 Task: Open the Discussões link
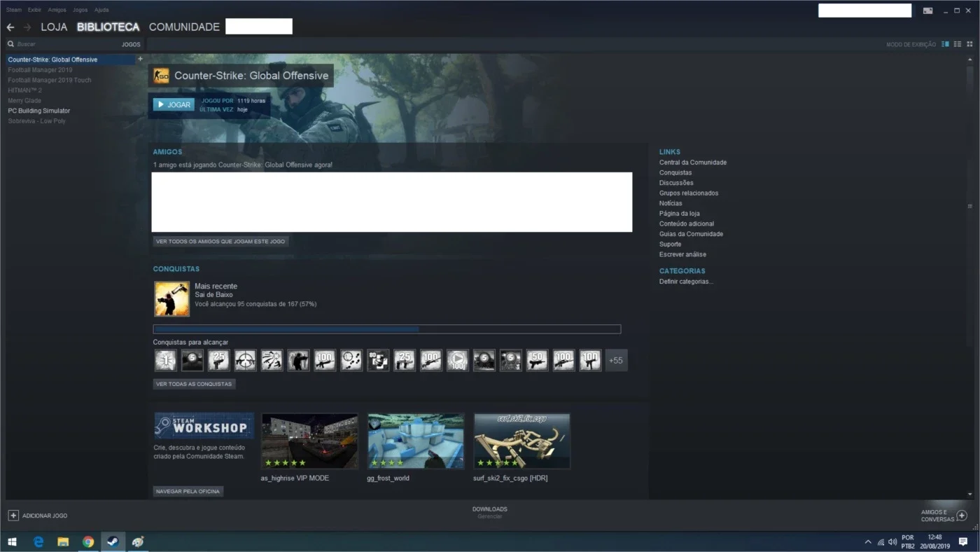pos(676,183)
